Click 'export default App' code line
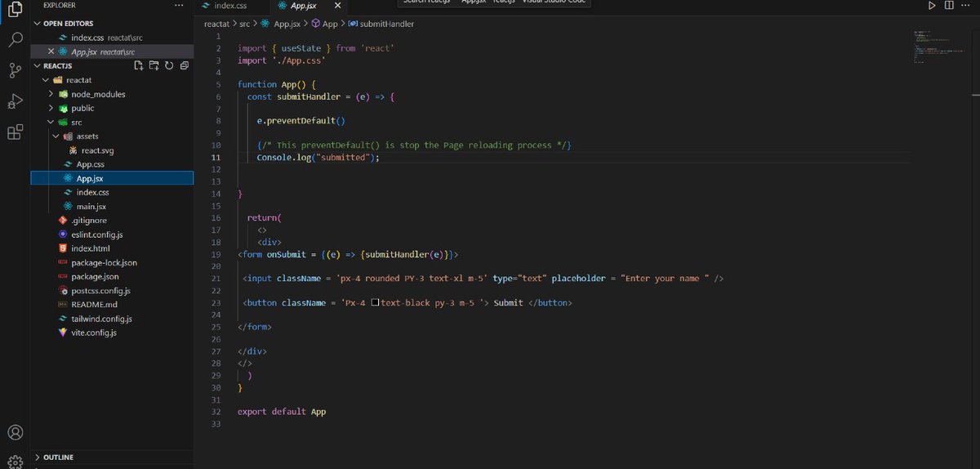 pyautogui.click(x=281, y=412)
